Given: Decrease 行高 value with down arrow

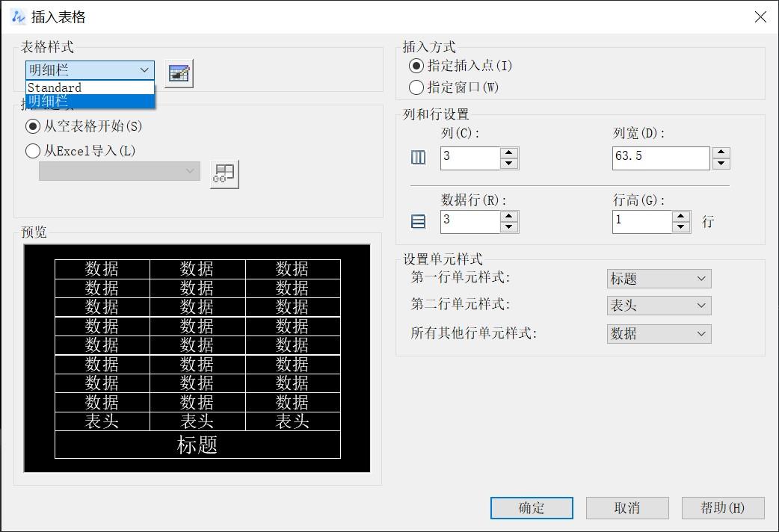Looking at the screenshot, I should (680, 226).
